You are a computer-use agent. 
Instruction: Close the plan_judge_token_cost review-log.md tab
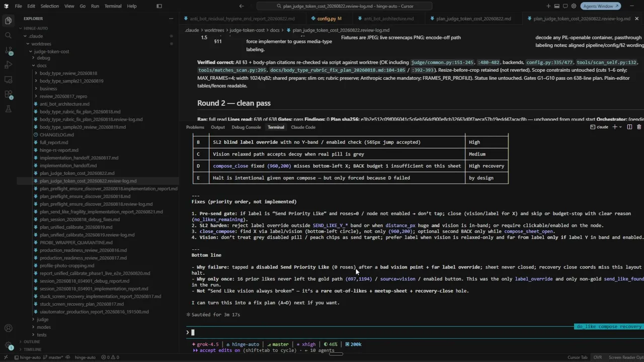click(636, 19)
